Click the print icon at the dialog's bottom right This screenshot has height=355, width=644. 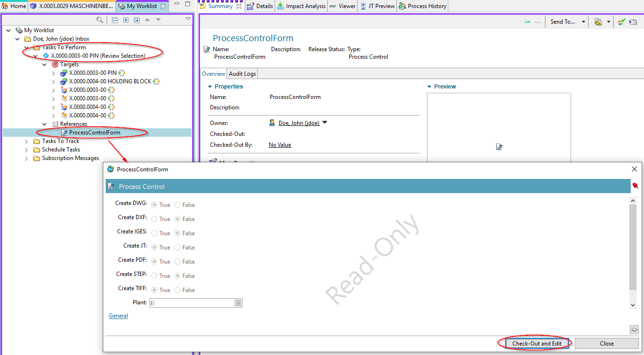coord(634,329)
